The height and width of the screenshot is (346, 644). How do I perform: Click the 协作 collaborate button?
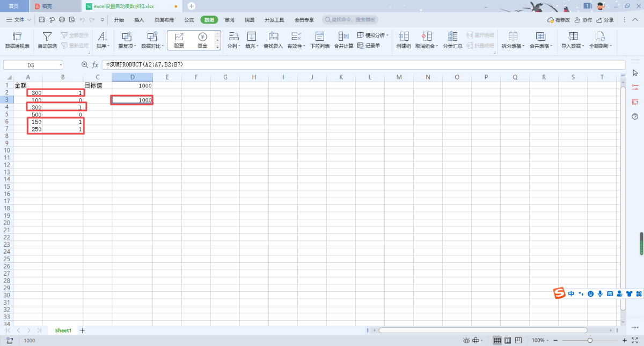(583, 20)
